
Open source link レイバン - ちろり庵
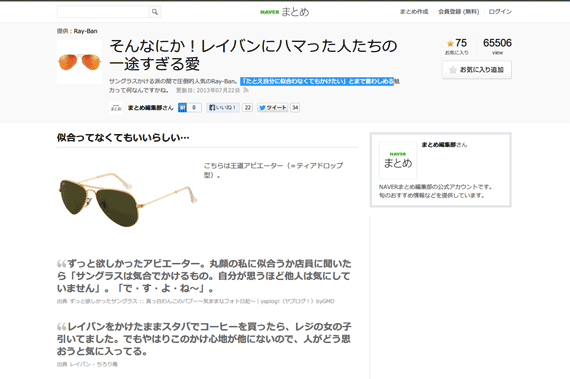point(93,364)
